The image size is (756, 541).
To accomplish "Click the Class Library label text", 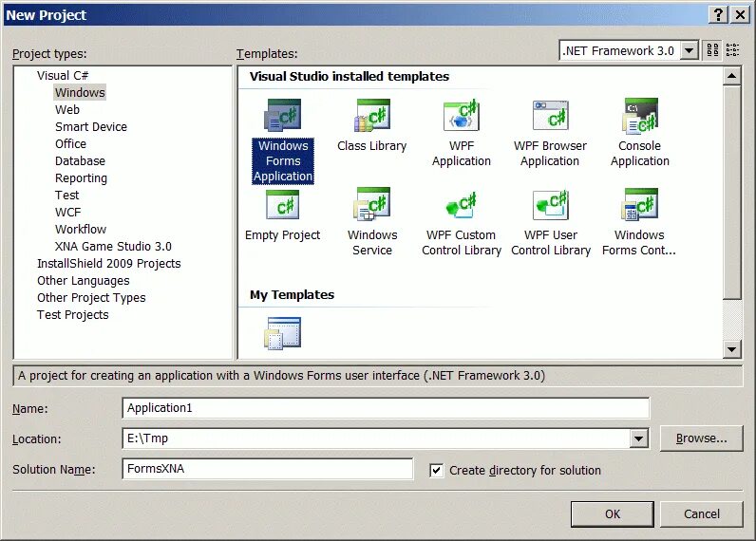I will pyautogui.click(x=371, y=146).
